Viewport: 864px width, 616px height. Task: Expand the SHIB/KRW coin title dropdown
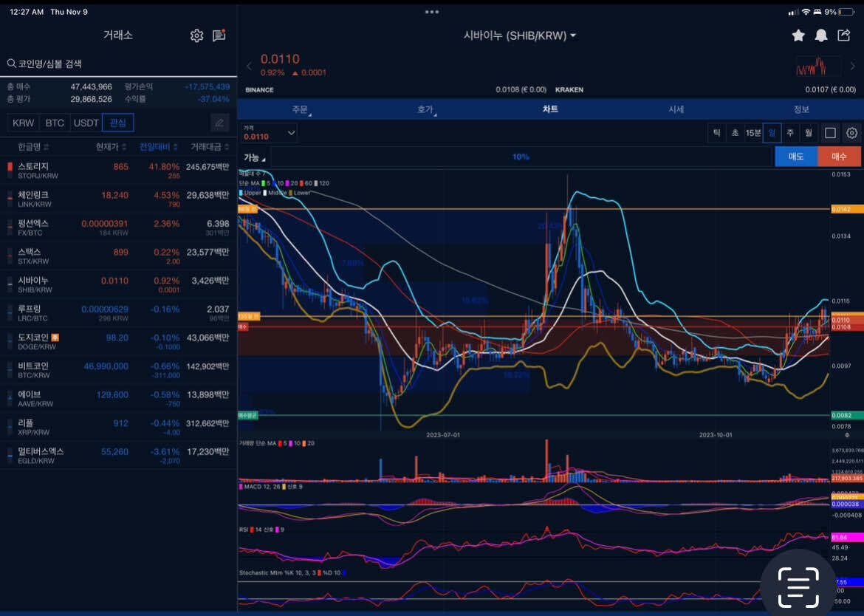(519, 35)
